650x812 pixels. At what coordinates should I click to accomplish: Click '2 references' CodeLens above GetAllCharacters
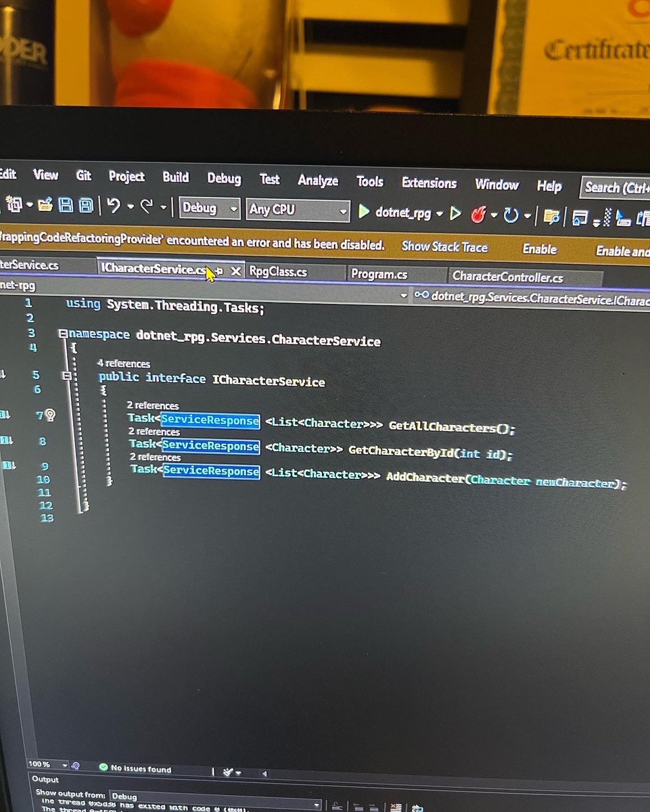[153, 406]
